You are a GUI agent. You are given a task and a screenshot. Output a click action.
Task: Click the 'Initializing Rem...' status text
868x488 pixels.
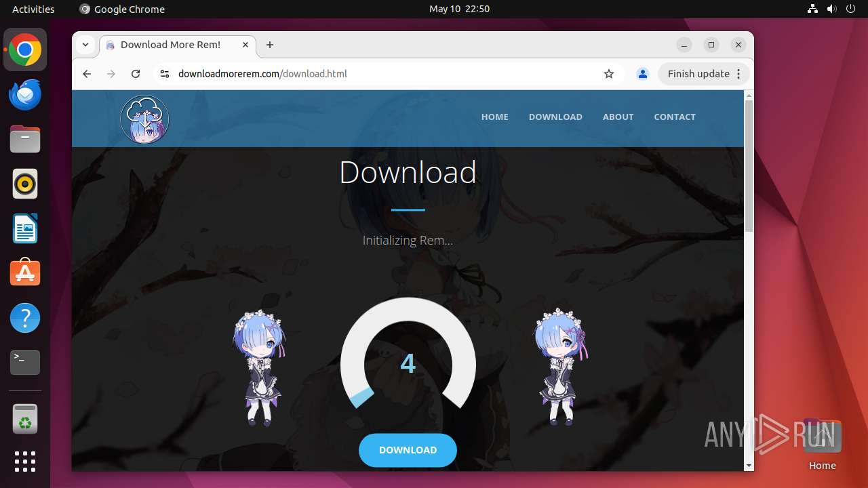pos(408,240)
